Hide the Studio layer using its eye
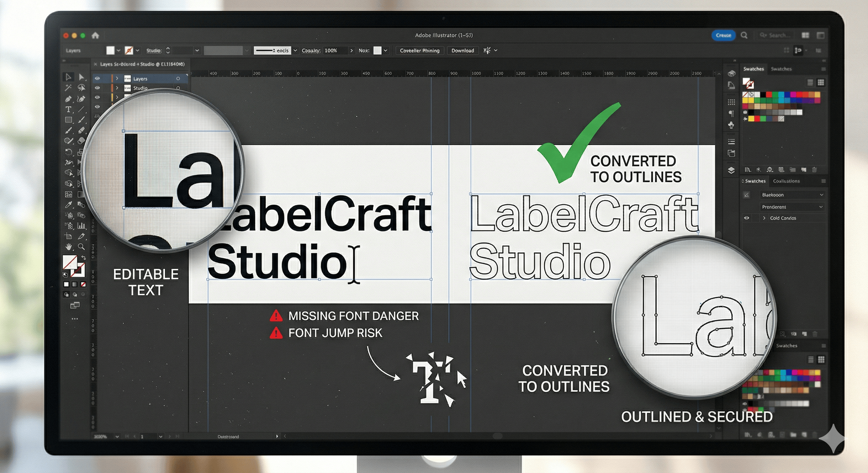The height and width of the screenshot is (473, 868). pos(97,88)
